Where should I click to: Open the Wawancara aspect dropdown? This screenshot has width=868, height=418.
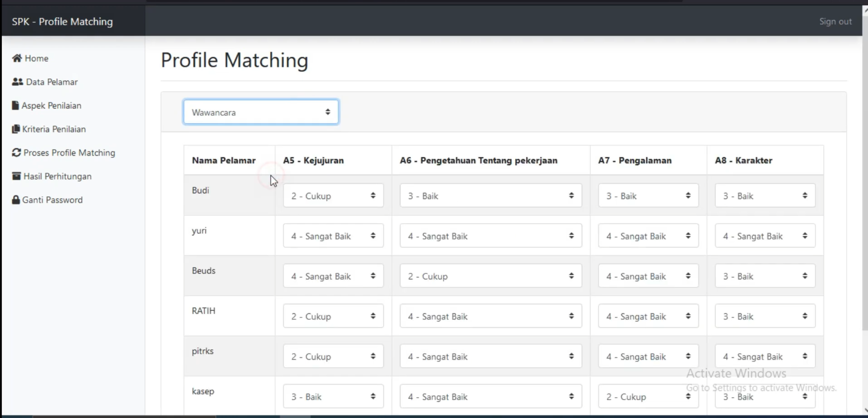click(x=261, y=112)
